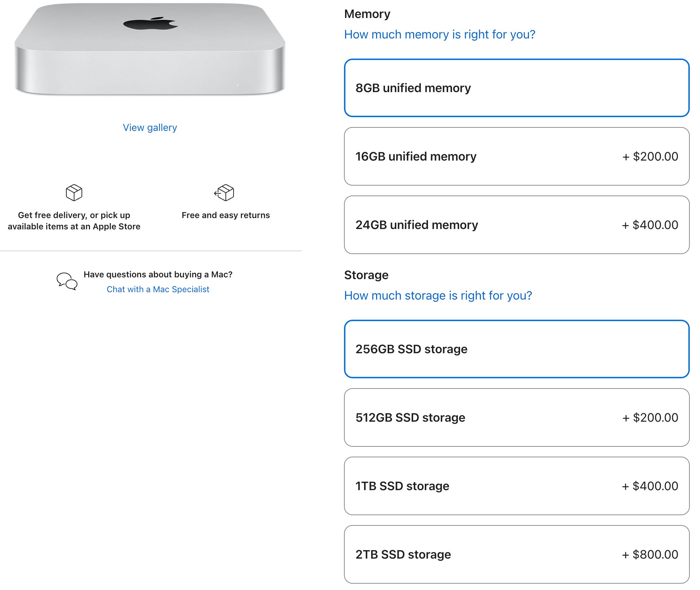Select 16GB unified memory option

[x=517, y=156]
